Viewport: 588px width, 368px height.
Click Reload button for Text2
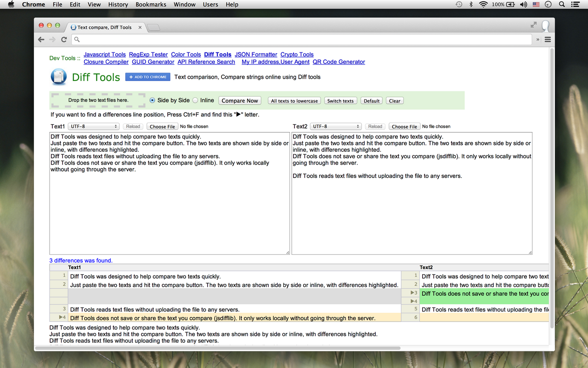375,126
